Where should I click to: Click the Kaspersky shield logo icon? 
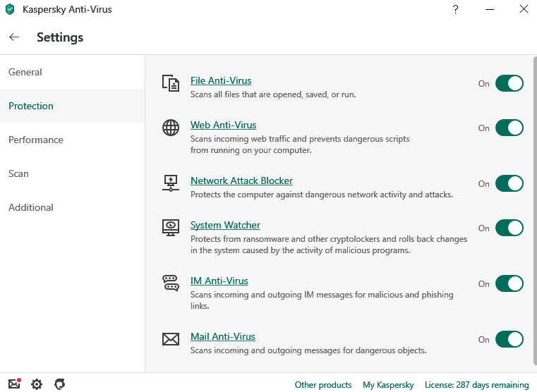[x=11, y=9]
